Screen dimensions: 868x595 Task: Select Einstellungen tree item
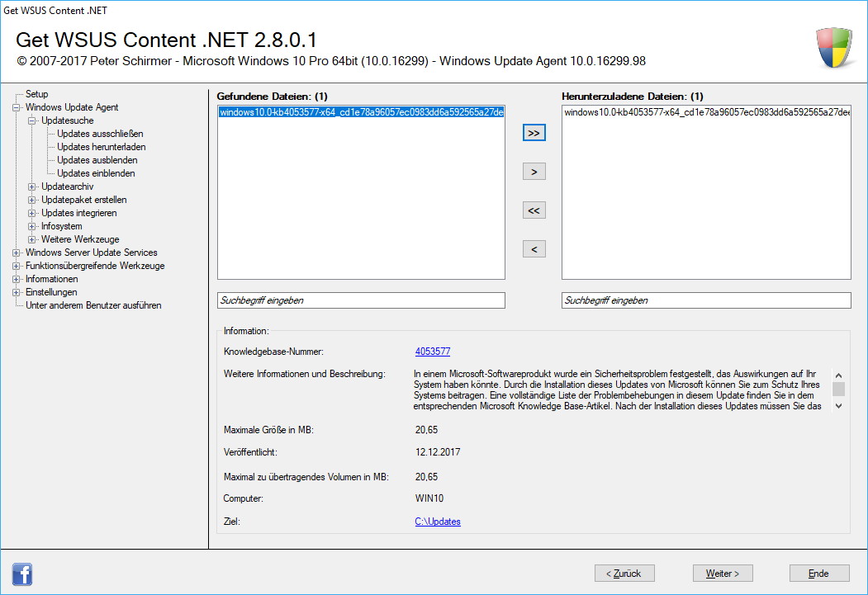(x=51, y=292)
